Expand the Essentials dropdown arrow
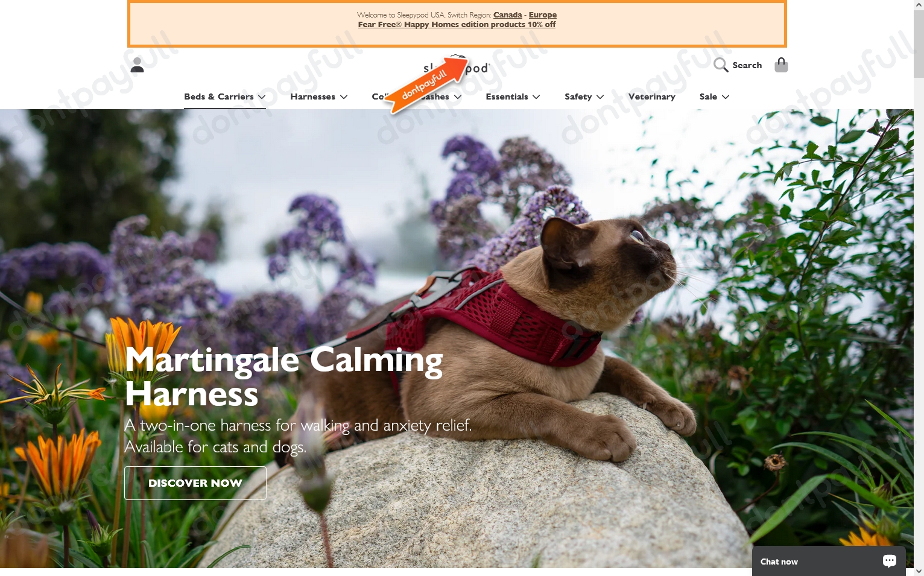Image resolution: width=924 pixels, height=576 pixels. [536, 97]
